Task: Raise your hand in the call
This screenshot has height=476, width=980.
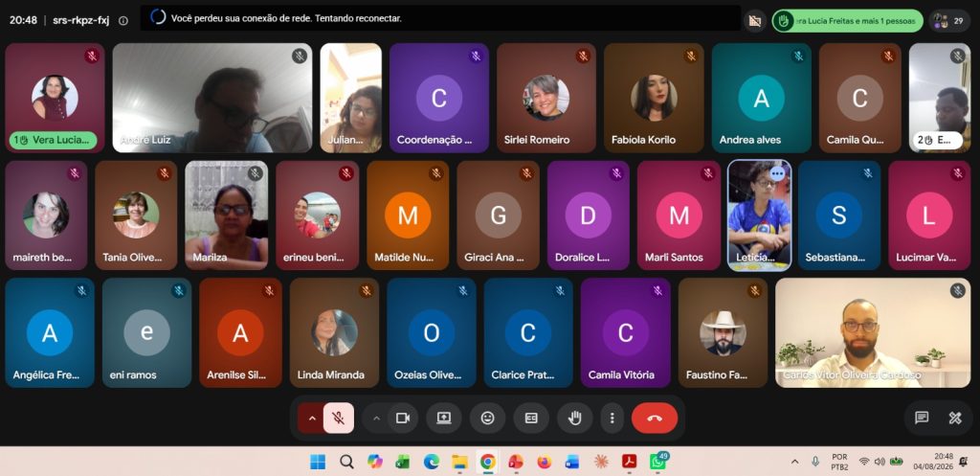Action: pyautogui.click(x=575, y=419)
